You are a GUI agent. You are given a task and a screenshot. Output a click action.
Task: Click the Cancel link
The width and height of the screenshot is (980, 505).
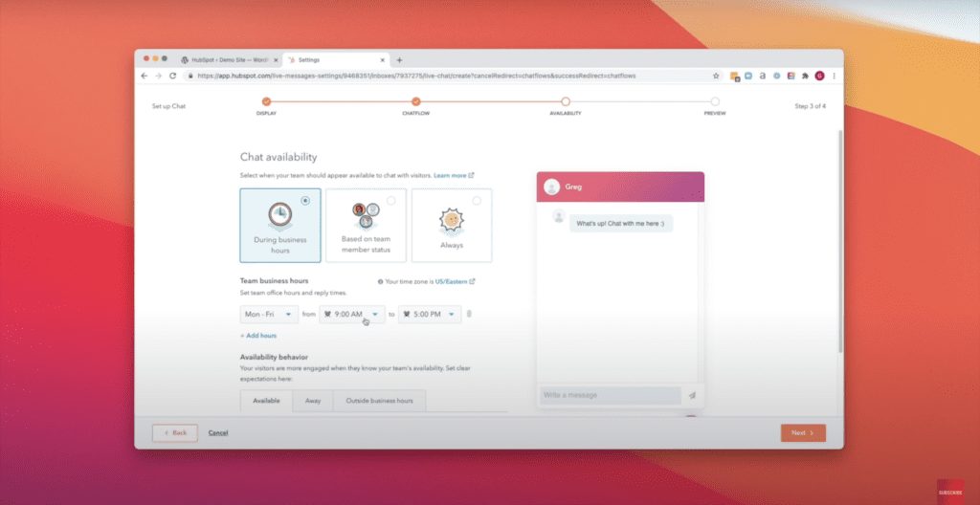218,432
